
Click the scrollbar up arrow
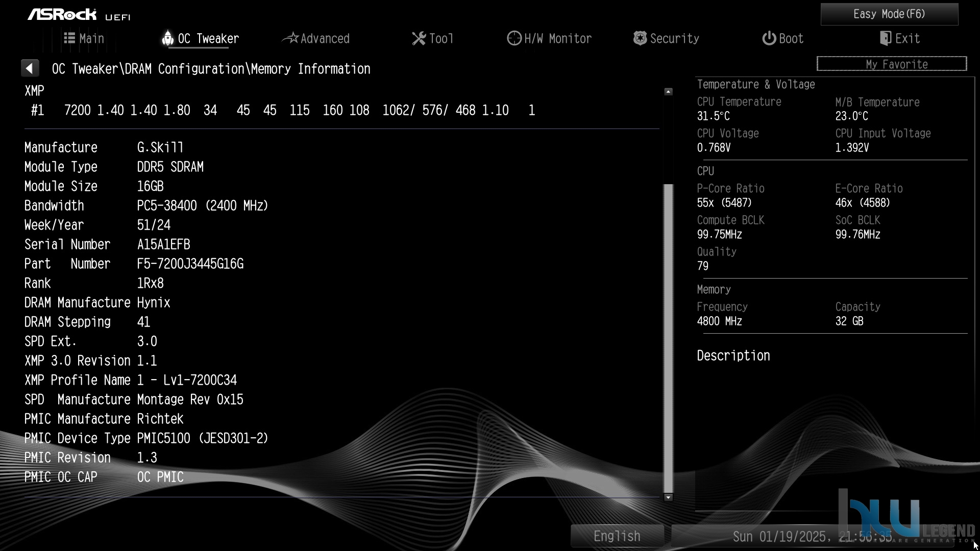point(668,92)
